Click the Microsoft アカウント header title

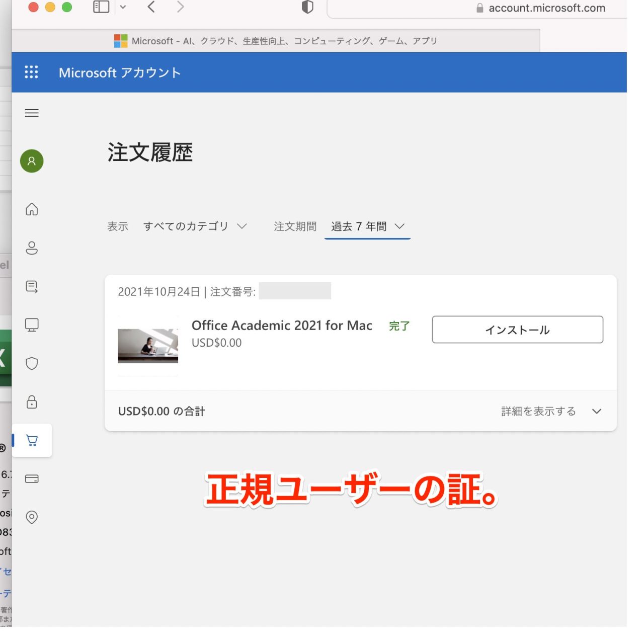tap(120, 72)
